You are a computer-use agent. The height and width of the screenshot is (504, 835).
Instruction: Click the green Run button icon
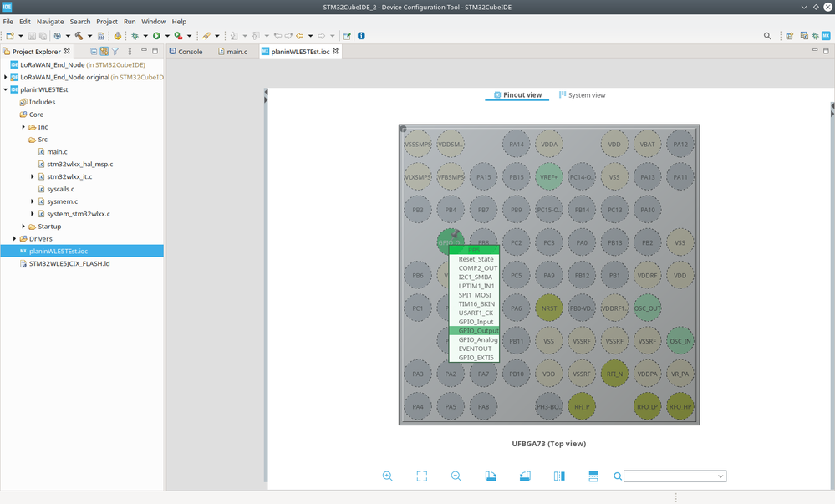pyautogui.click(x=156, y=36)
